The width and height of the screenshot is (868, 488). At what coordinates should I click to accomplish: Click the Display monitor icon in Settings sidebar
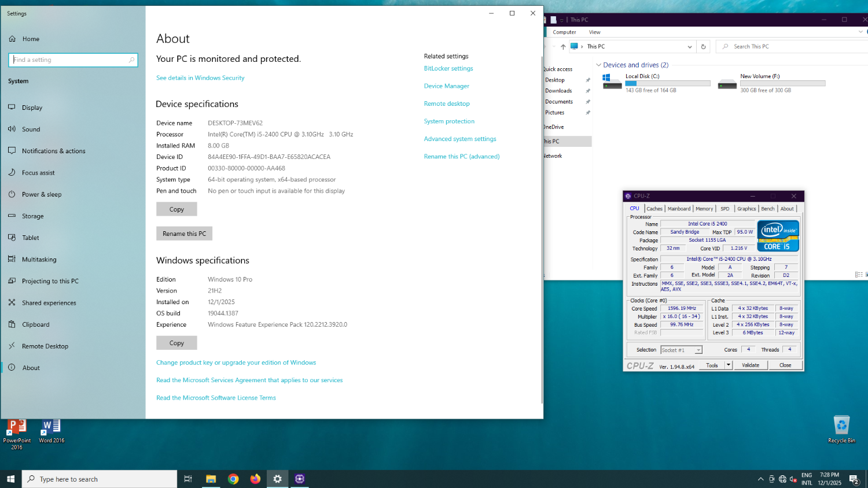point(12,108)
